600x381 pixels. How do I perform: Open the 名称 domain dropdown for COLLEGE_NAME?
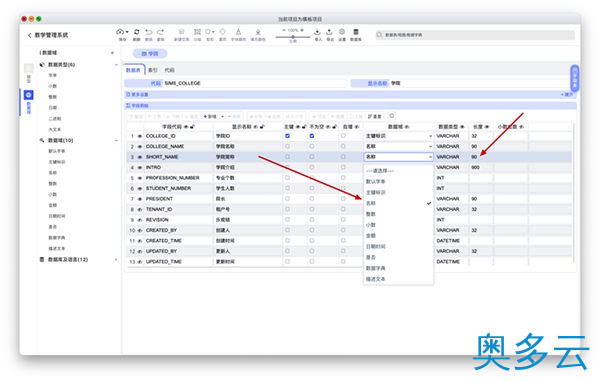click(x=398, y=146)
